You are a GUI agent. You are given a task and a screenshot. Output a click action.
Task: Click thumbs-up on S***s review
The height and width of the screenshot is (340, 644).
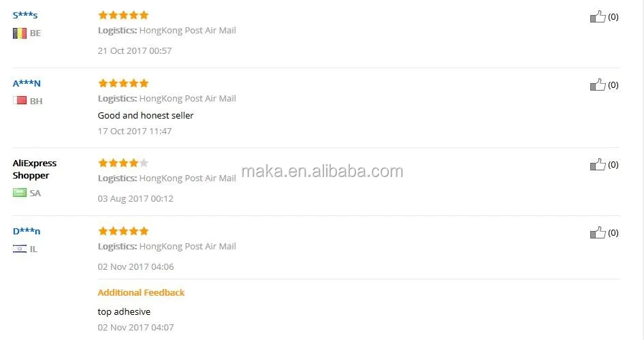click(x=597, y=17)
